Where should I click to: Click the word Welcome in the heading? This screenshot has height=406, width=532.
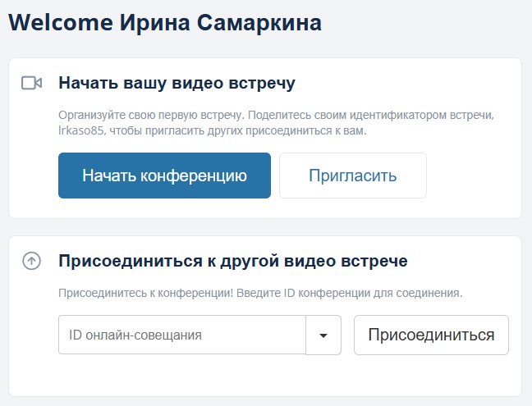click(58, 23)
